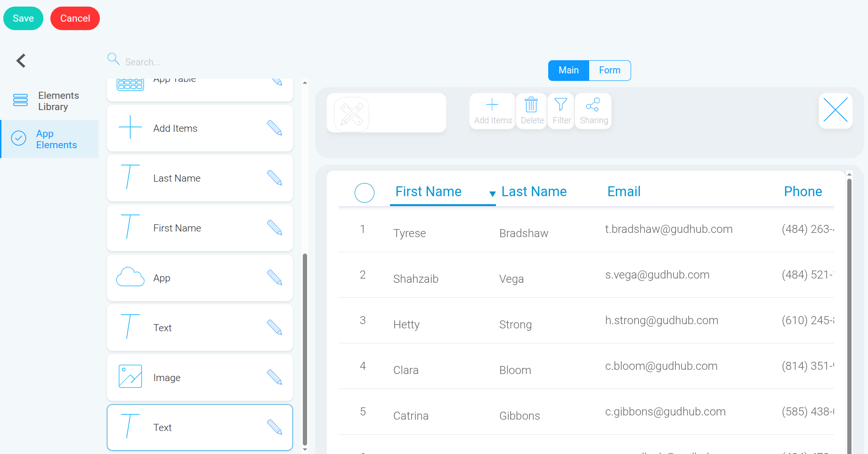
Task: Edit the First Name element pencil
Action: coord(275,228)
